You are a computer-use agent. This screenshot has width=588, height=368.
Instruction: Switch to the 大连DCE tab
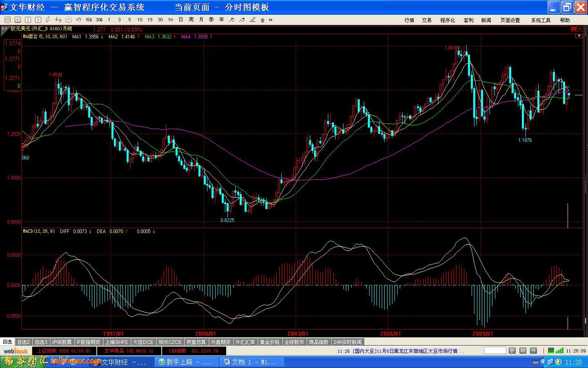tap(143, 342)
